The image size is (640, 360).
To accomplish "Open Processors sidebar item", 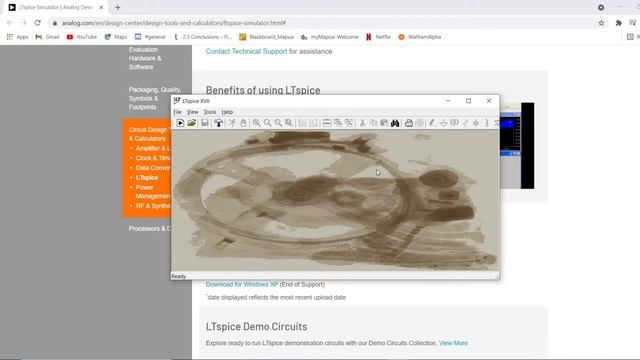I will point(149,229).
